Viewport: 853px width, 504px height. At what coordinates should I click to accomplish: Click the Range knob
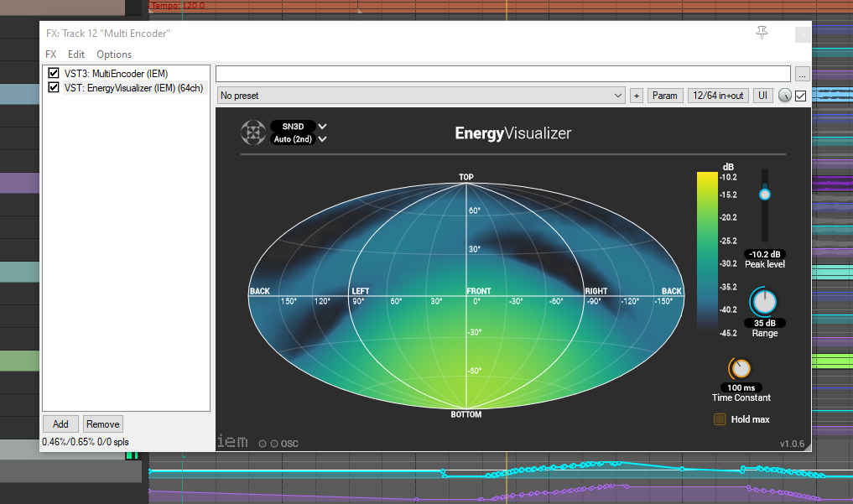point(764,302)
